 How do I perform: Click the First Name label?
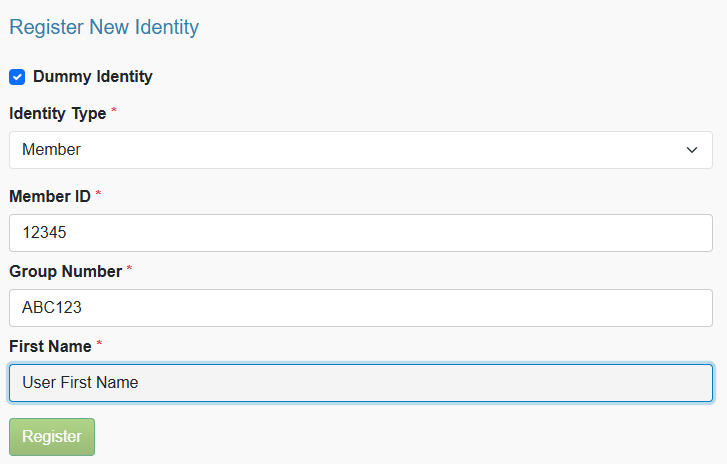pos(50,346)
